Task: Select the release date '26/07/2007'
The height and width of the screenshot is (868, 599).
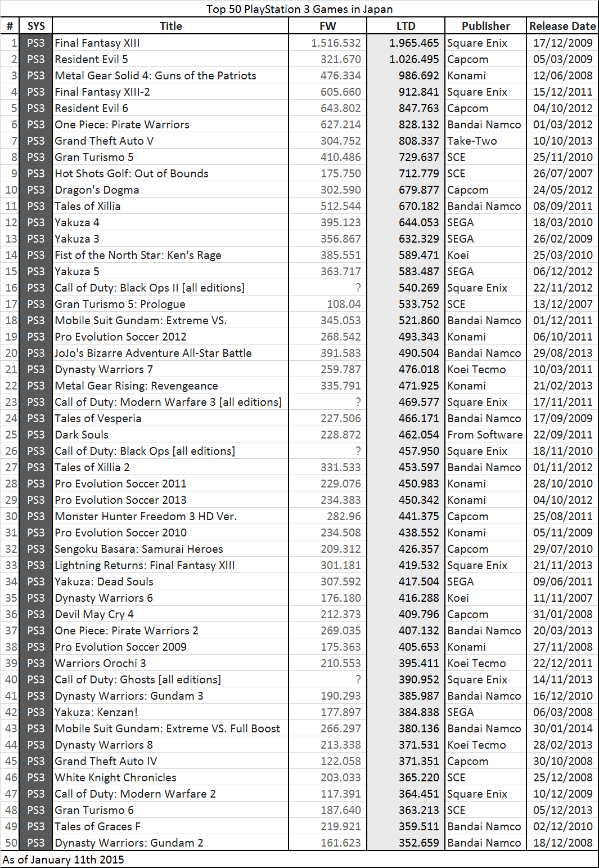Action: (562, 173)
